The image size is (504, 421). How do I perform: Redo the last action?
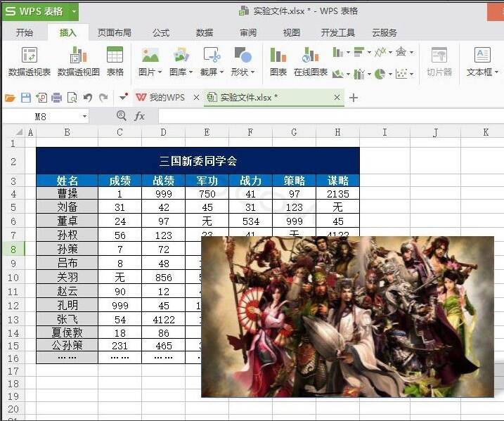pos(103,98)
